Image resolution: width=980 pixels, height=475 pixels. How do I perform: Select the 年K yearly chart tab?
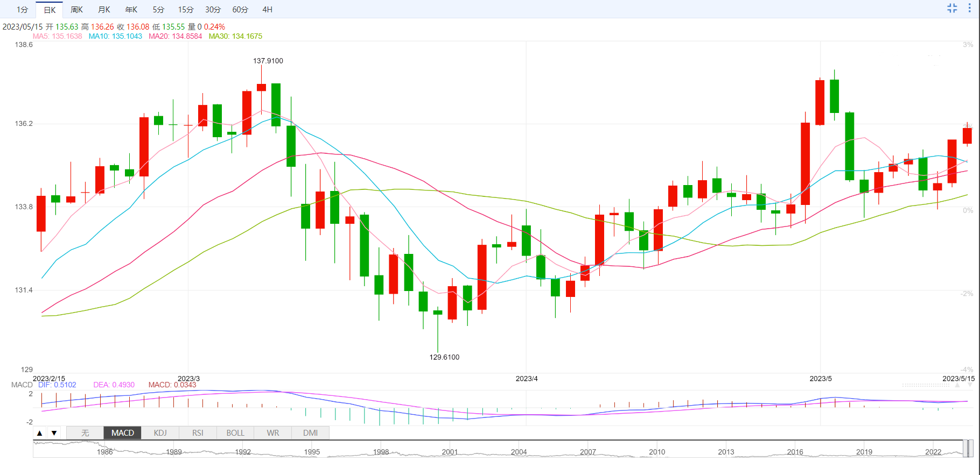pyautogui.click(x=131, y=10)
